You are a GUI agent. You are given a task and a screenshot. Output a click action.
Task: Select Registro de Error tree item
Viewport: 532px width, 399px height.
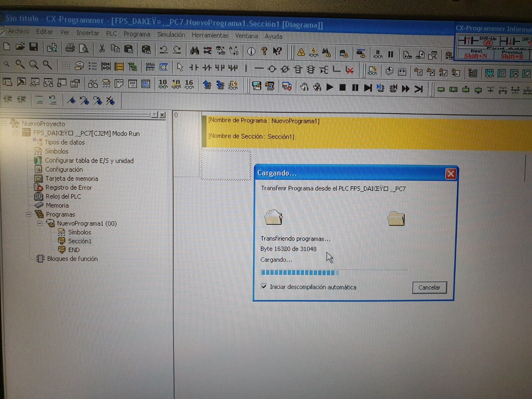coord(68,187)
